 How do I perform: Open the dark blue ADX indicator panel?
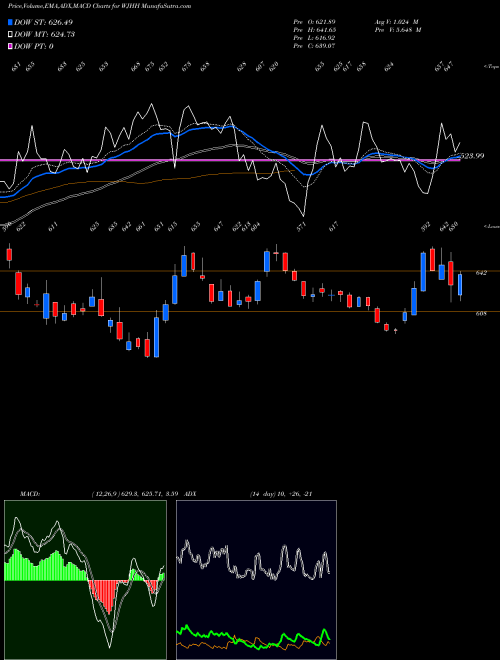tap(256, 580)
